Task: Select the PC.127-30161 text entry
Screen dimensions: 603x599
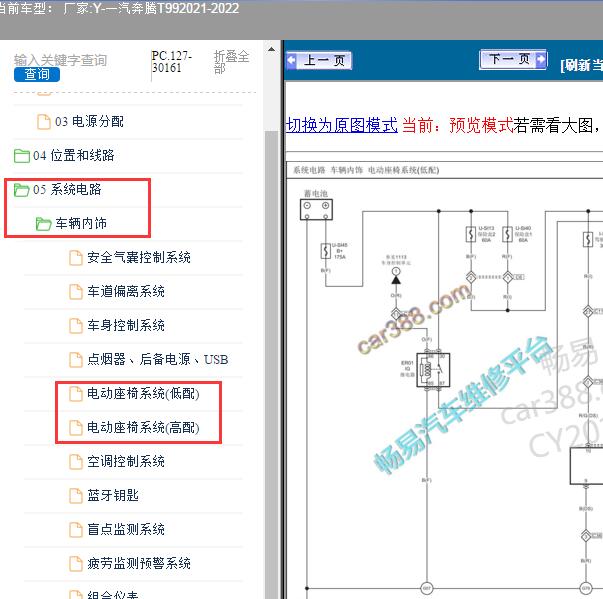Action: [172, 62]
